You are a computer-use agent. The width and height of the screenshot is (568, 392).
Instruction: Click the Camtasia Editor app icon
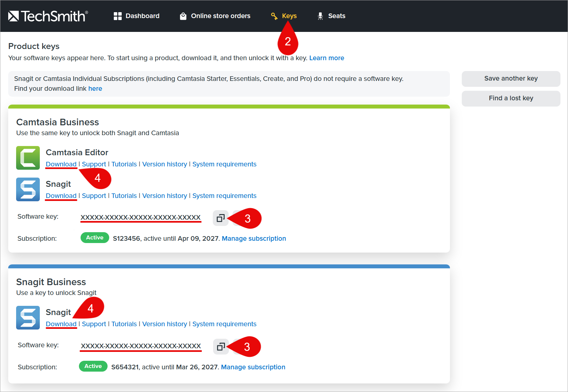coord(28,158)
